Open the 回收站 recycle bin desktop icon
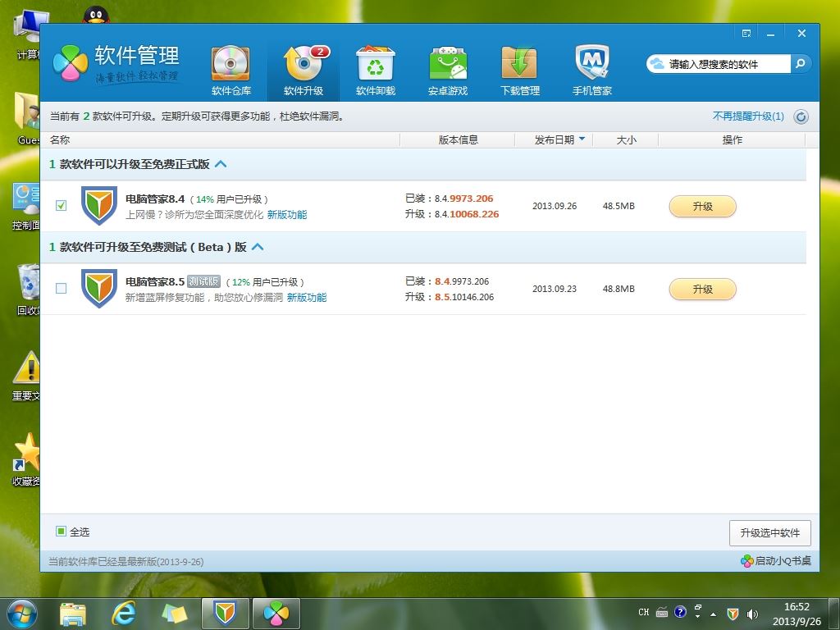 [28, 290]
